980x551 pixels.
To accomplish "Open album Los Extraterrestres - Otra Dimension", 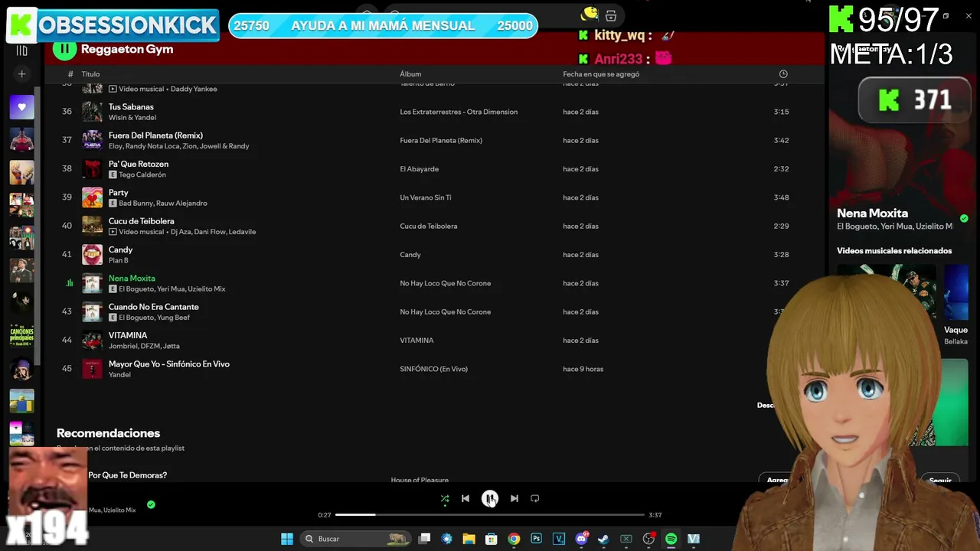I will click(459, 112).
